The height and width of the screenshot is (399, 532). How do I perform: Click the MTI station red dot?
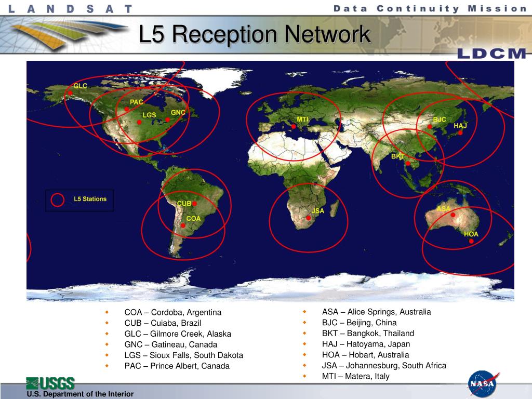294,127
